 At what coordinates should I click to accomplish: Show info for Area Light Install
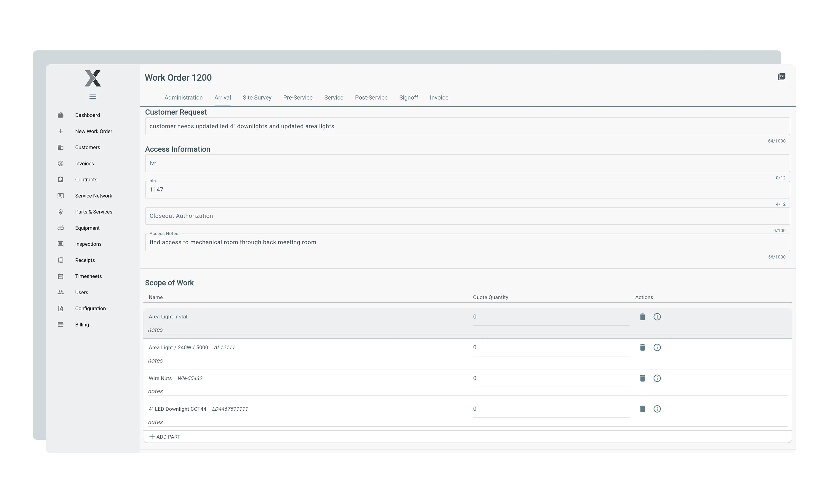657,317
